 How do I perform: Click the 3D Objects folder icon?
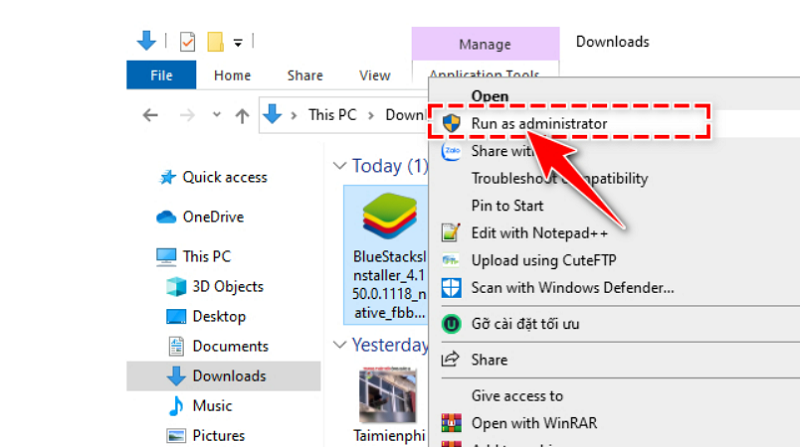coord(176,287)
